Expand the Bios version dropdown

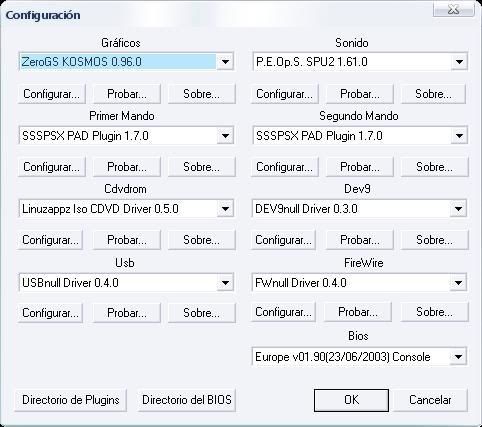tap(458, 357)
